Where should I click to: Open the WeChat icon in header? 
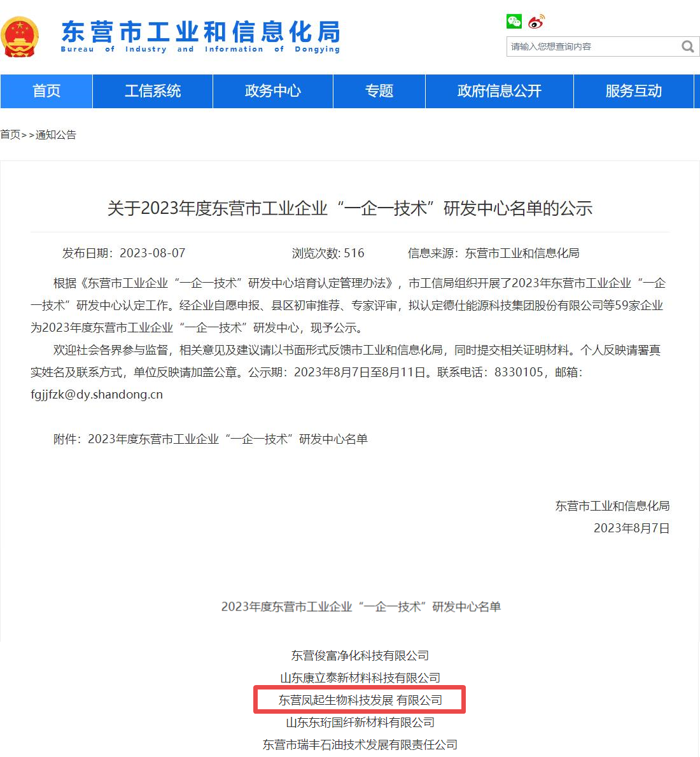coord(514,21)
